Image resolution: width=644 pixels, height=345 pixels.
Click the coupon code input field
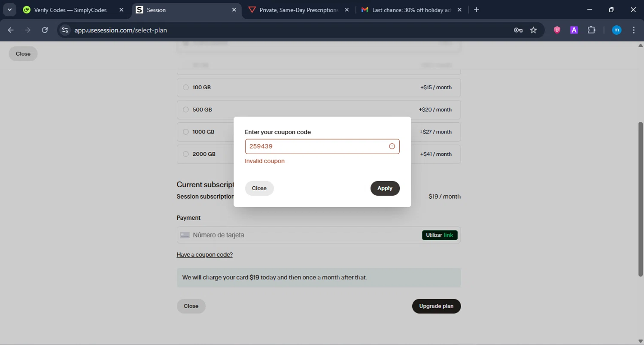[x=322, y=146]
